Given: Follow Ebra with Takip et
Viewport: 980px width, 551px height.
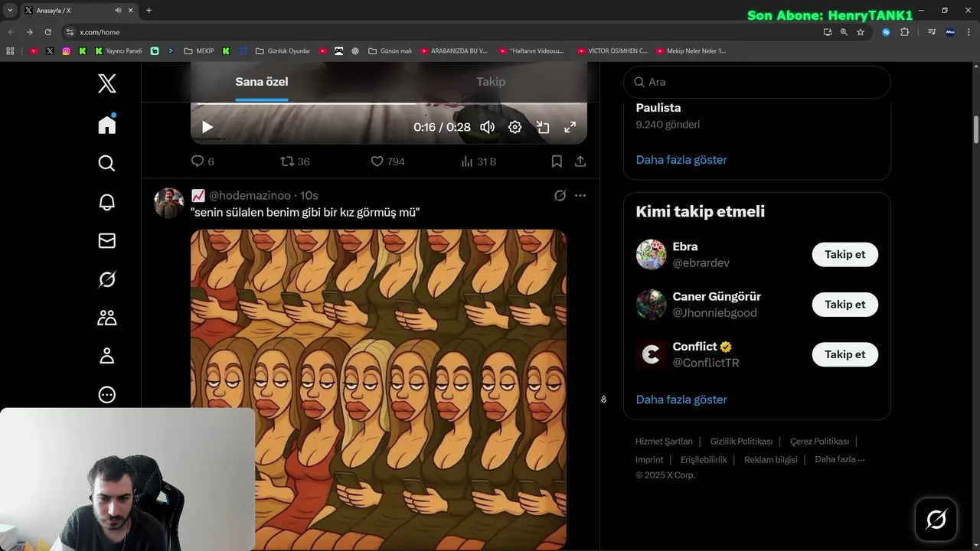Looking at the screenshot, I should pos(845,254).
